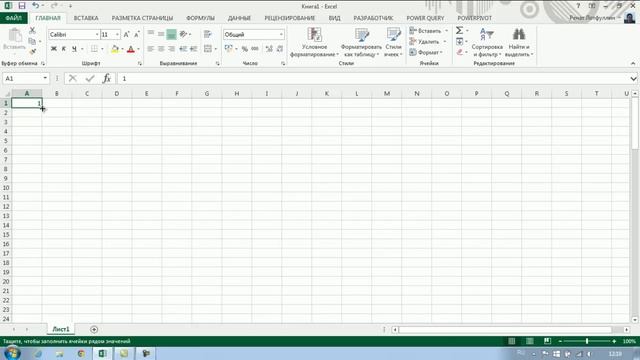The width and height of the screenshot is (640, 360).
Task: Open the Calibri font name dropdown
Action: 97,35
